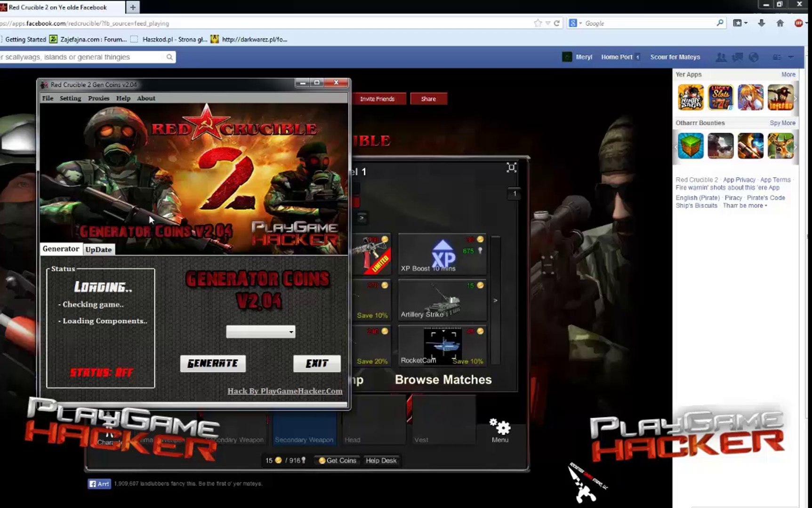Select the RocketCam store item
The height and width of the screenshot is (508, 812).
[442, 346]
